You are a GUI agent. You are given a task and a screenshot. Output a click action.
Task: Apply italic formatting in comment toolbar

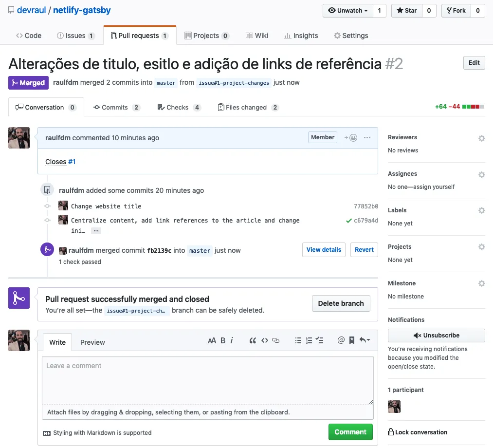(232, 340)
